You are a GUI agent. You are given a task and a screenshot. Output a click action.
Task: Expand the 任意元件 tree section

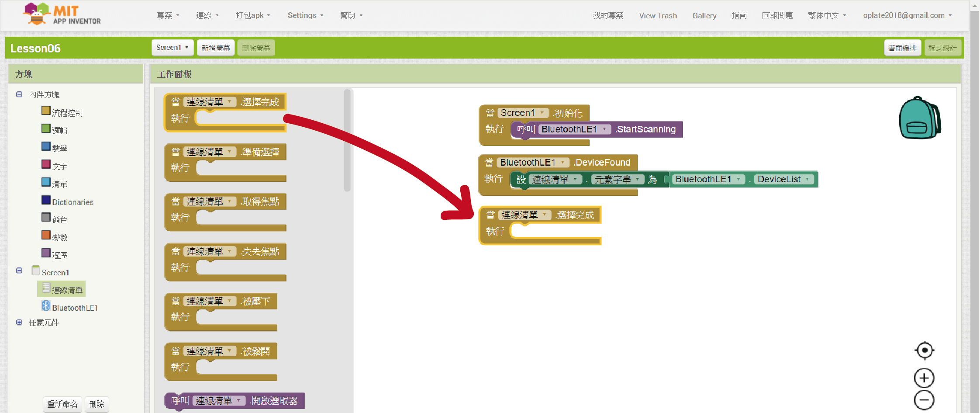pyautogui.click(x=19, y=323)
